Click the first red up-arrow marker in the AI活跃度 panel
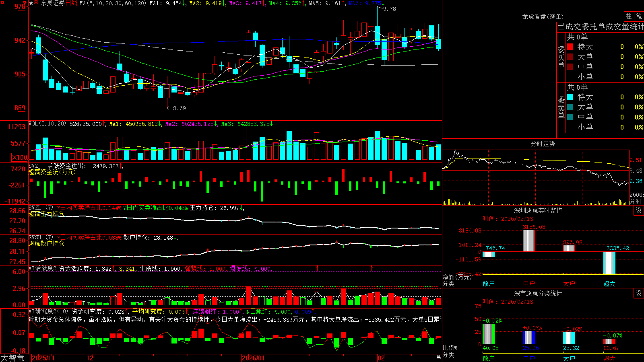 (x=318, y=268)
